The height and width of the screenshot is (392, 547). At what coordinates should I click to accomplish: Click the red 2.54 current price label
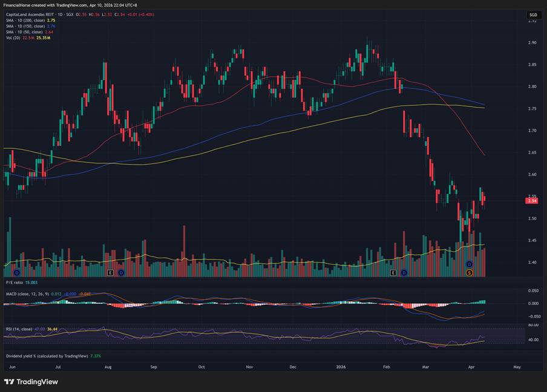point(532,200)
